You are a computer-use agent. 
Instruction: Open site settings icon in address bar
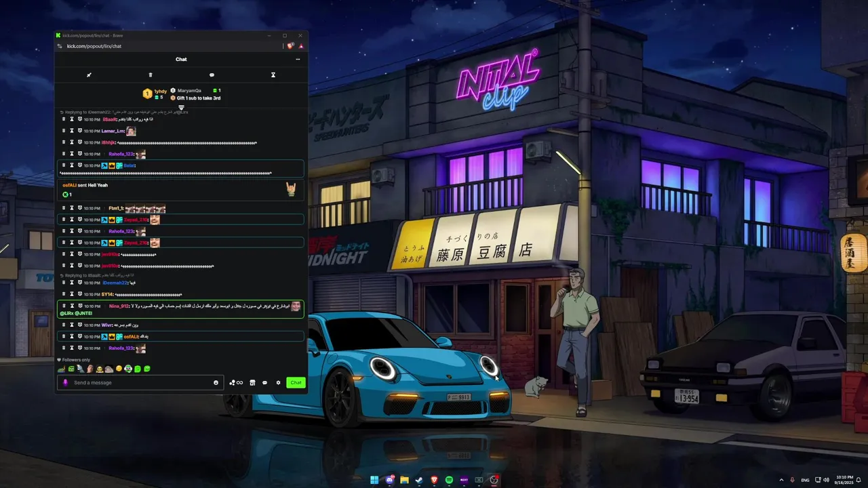pyautogui.click(x=60, y=46)
